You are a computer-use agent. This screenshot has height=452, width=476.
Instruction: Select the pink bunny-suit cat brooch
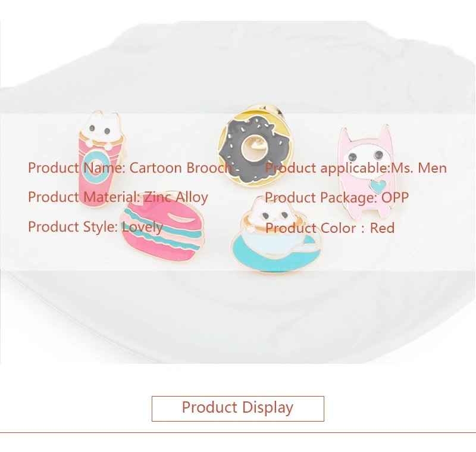(367, 172)
